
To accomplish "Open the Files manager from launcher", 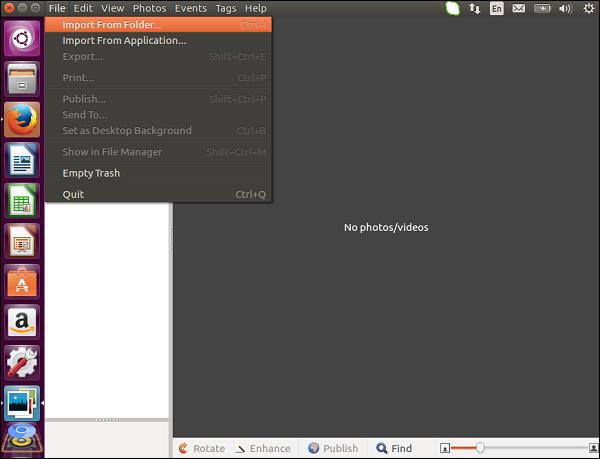I will pyautogui.click(x=21, y=78).
